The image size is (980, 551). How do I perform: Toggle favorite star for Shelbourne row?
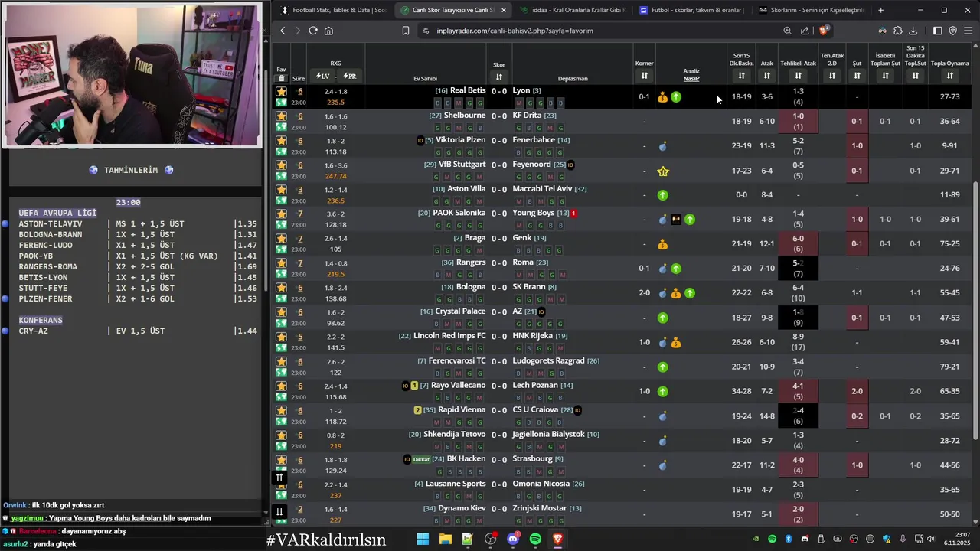pos(281,116)
